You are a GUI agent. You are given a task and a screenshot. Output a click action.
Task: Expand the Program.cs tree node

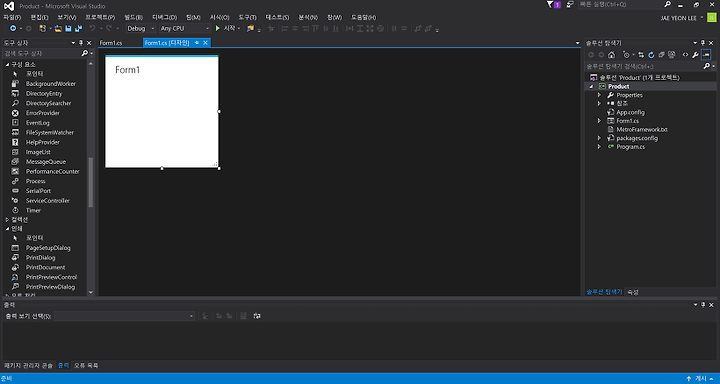click(599, 147)
